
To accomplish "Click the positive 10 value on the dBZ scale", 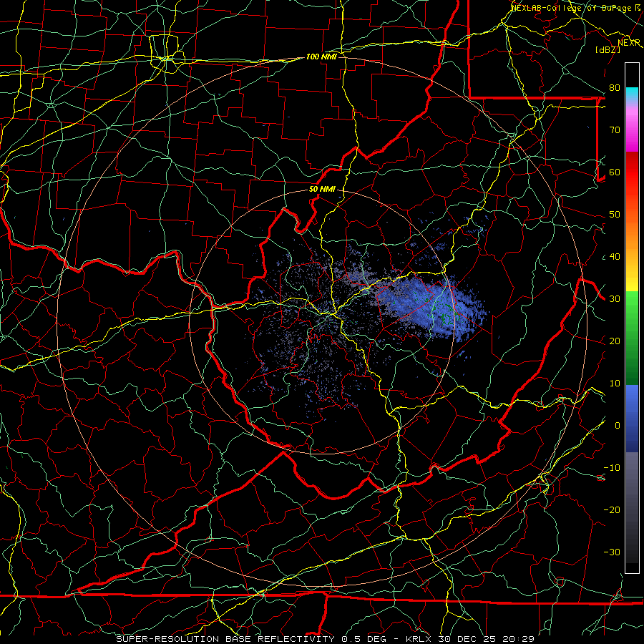I will 615,384.
